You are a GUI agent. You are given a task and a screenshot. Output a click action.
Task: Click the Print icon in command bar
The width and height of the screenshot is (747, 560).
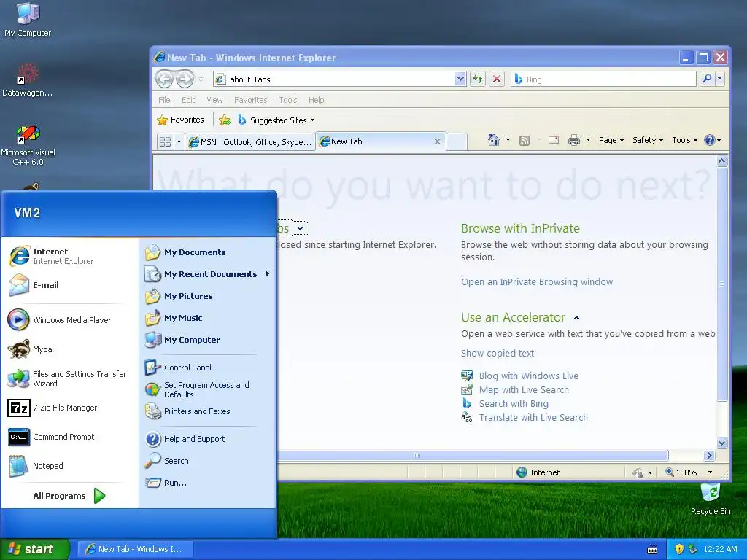[x=574, y=140]
